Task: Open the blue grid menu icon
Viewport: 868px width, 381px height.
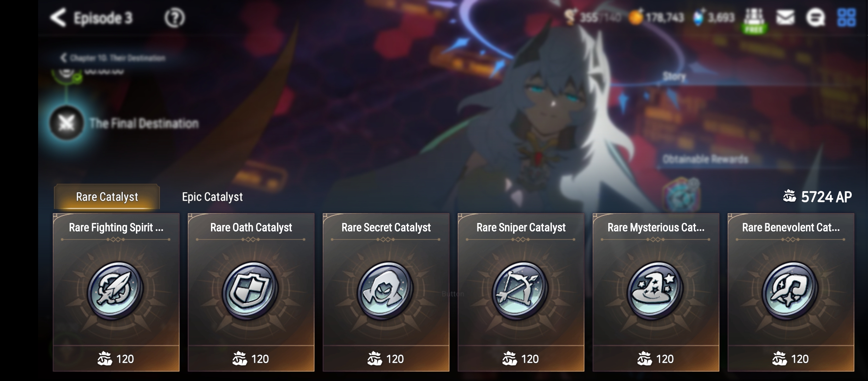Action: pos(846,17)
